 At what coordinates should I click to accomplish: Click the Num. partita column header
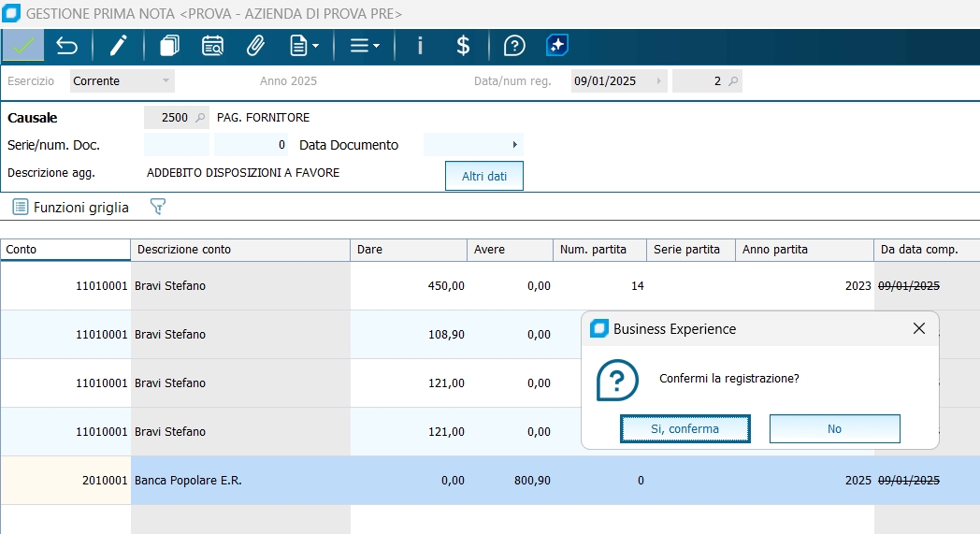pos(600,250)
